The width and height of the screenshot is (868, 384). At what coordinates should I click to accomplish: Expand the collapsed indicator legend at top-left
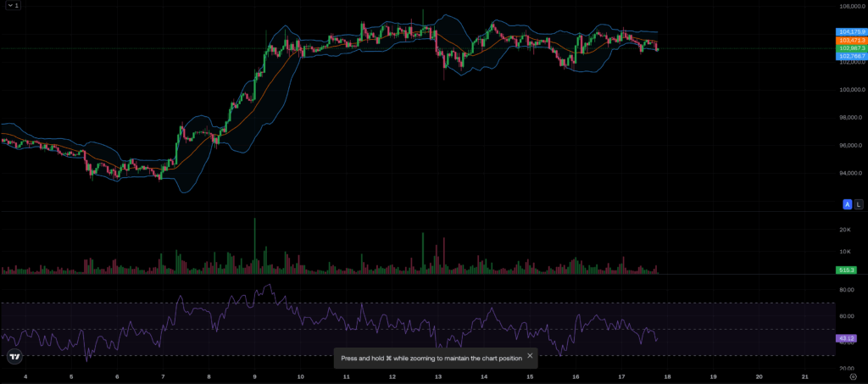11,5
